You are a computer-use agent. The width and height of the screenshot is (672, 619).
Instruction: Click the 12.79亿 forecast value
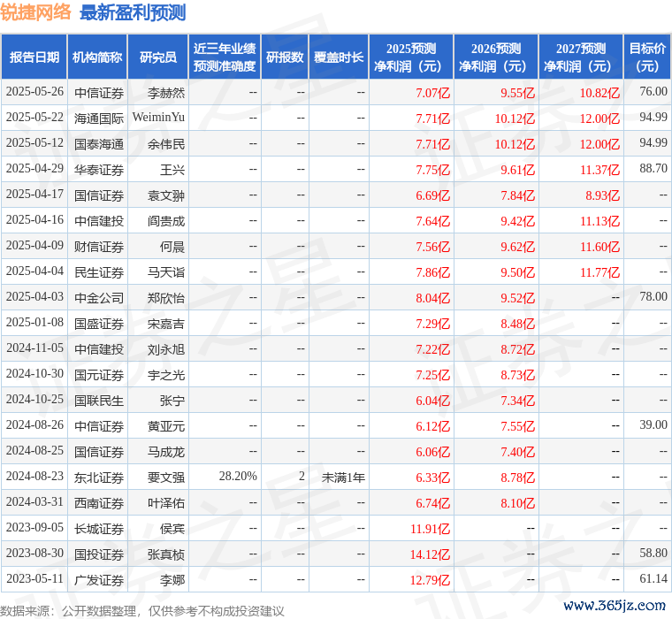pos(430,580)
